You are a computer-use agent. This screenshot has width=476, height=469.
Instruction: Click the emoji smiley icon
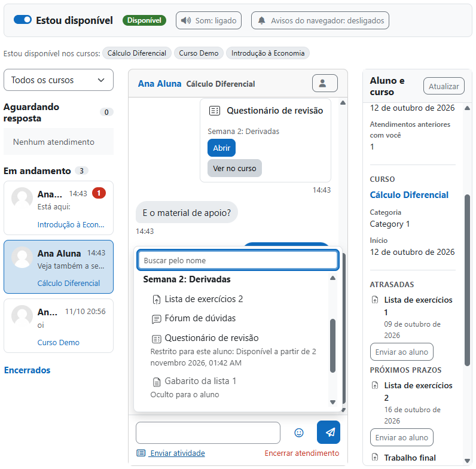(299, 433)
